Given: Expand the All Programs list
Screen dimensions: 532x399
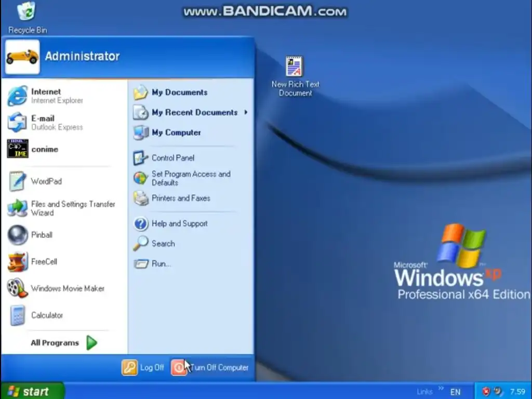Looking at the screenshot, I should (x=64, y=343).
